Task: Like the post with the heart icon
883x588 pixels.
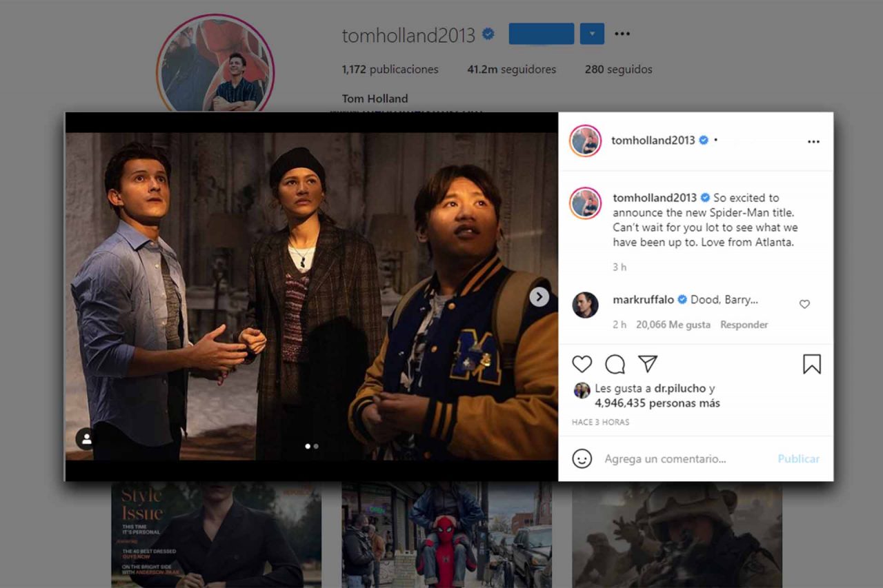Action: [582, 364]
